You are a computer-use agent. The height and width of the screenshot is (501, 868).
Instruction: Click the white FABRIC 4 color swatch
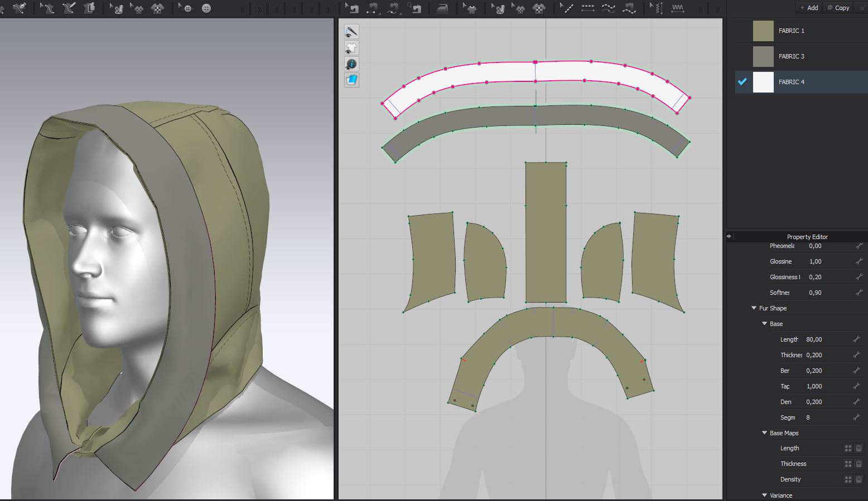pyautogui.click(x=763, y=82)
